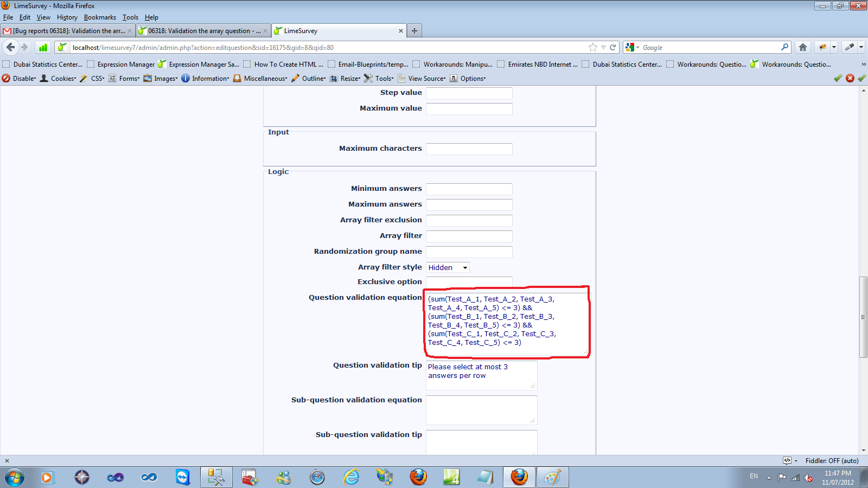Open Internet Explorer from the taskbar
Image resolution: width=868 pixels, height=488 pixels.
pos(351,477)
